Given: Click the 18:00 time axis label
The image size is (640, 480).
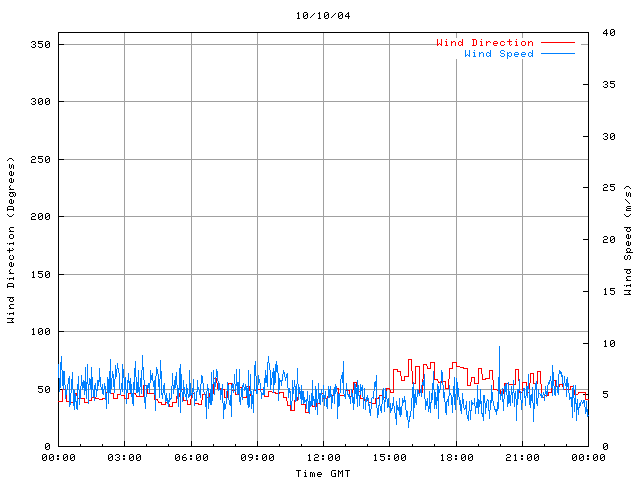Looking at the screenshot, I should point(456,458).
